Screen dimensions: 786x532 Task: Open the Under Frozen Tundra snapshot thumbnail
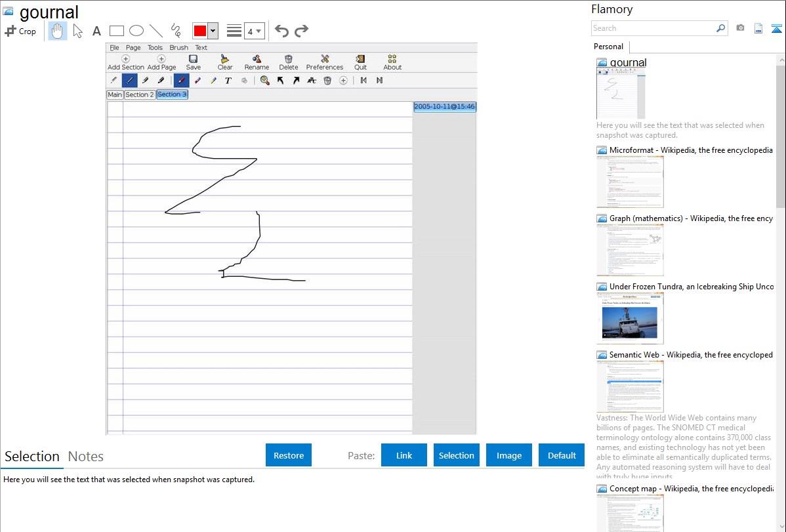[630, 318]
